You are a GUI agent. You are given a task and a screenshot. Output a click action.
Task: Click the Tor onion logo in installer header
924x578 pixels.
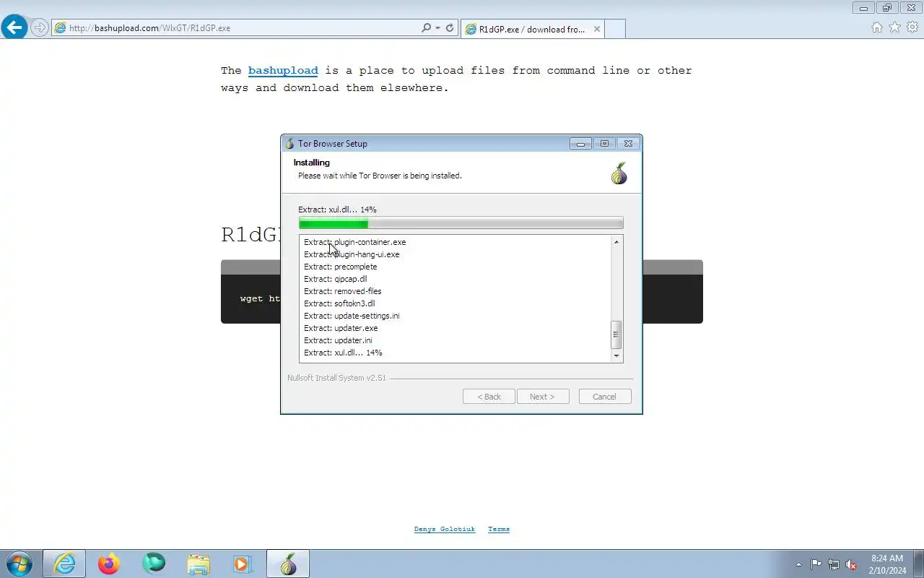(619, 173)
